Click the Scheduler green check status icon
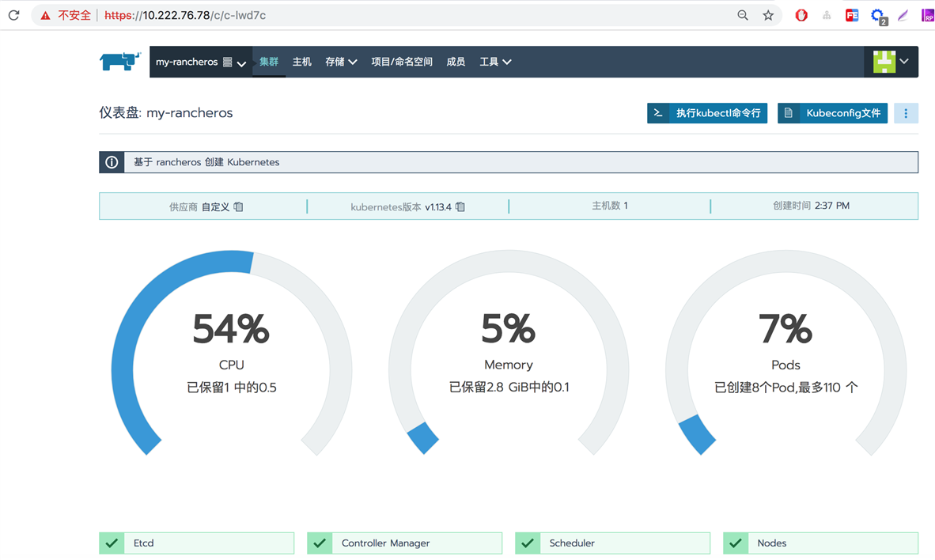 point(528,543)
